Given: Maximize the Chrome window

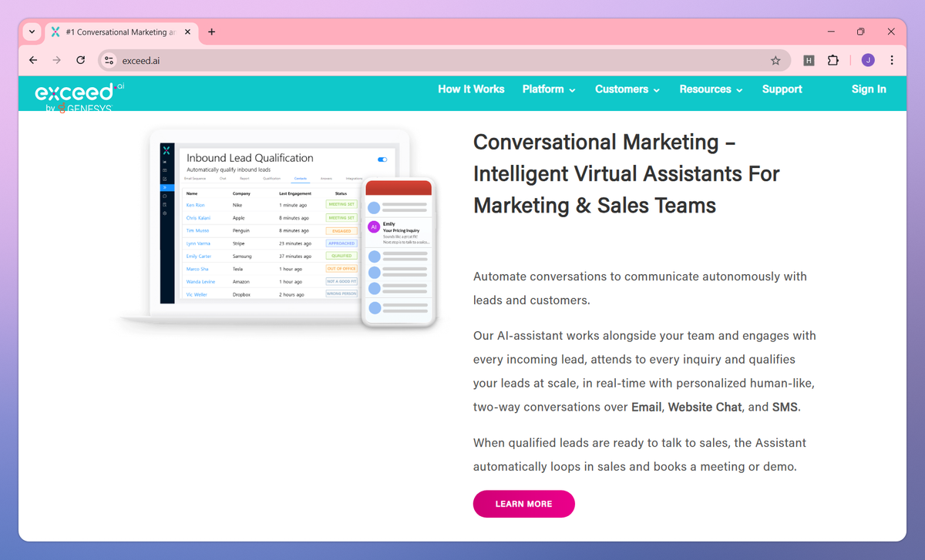Looking at the screenshot, I should pos(861,32).
